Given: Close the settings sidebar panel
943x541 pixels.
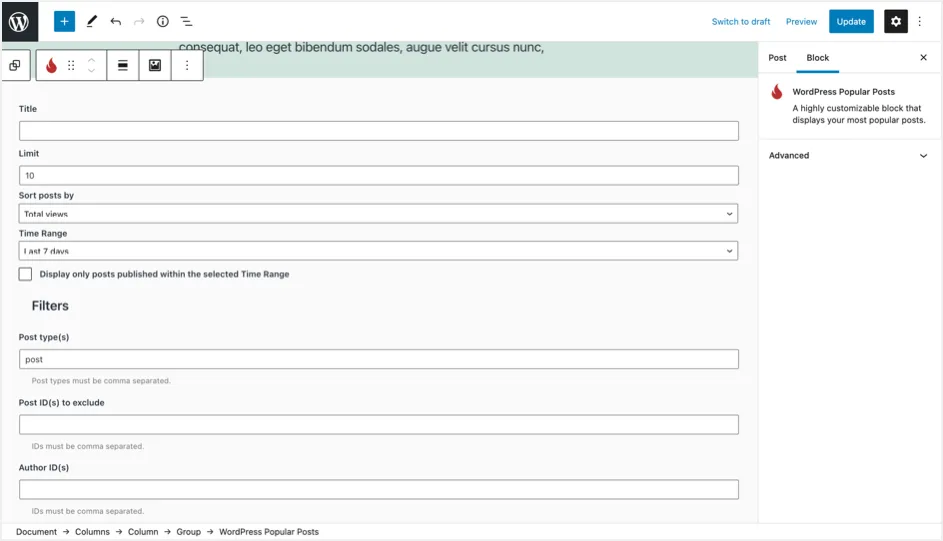Looking at the screenshot, I should pos(923,58).
